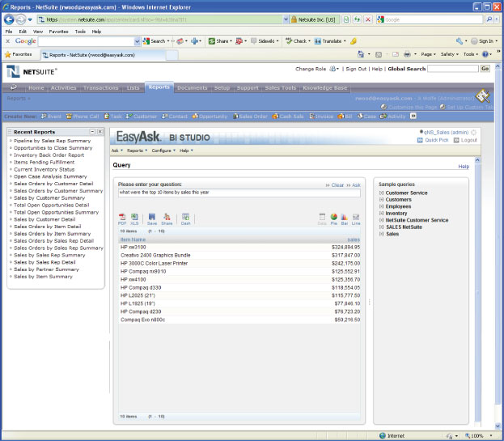The width and height of the screenshot is (504, 441).
Task: Switch to Data table view
Action: coord(322,219)
